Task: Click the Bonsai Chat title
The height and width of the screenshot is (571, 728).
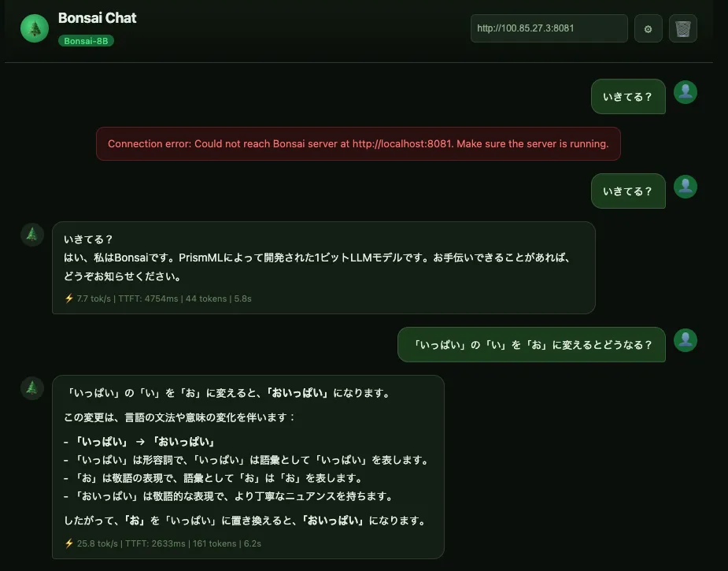Action: pyautogui.click(x=97, y=18)
